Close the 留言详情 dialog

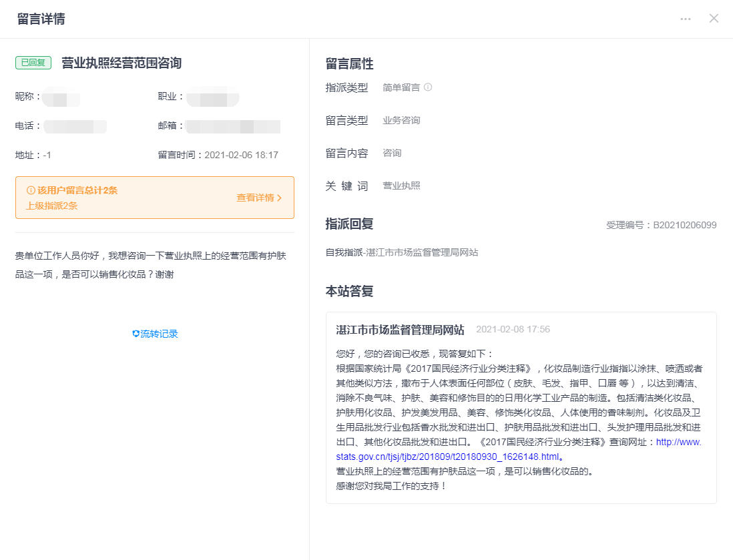tap(714, 19)
